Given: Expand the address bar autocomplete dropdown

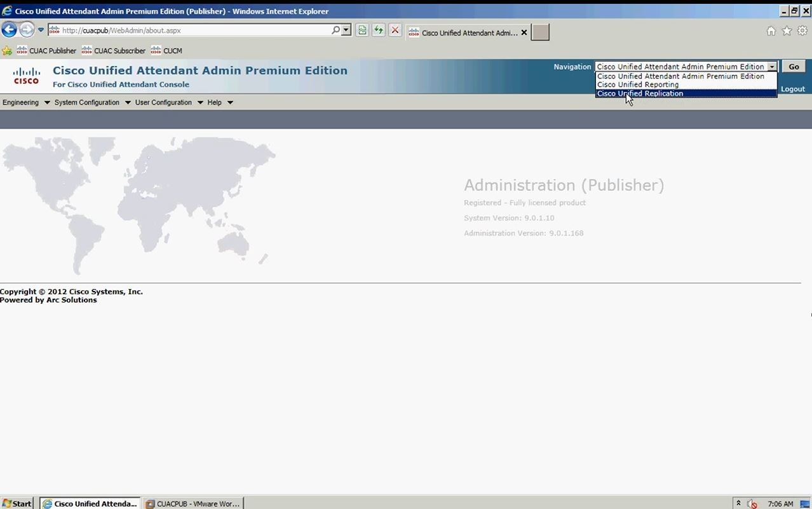Looking at the screenshot, I should (346, 30).
